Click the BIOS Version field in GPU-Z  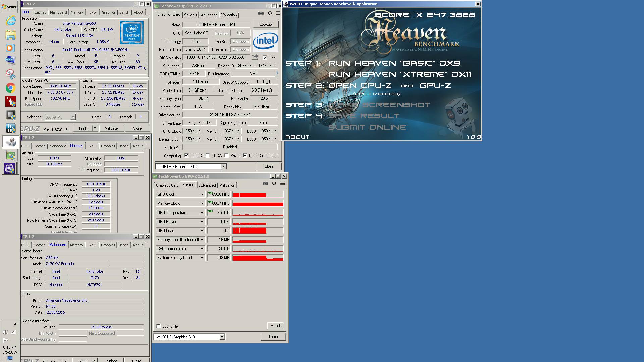216,57
